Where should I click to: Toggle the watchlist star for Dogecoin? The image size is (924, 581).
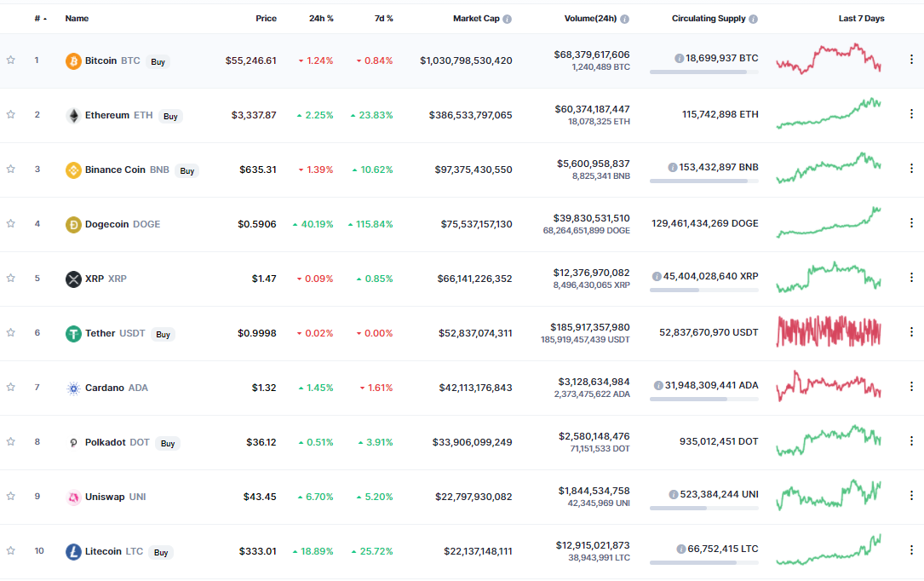(x=10, y=224)
